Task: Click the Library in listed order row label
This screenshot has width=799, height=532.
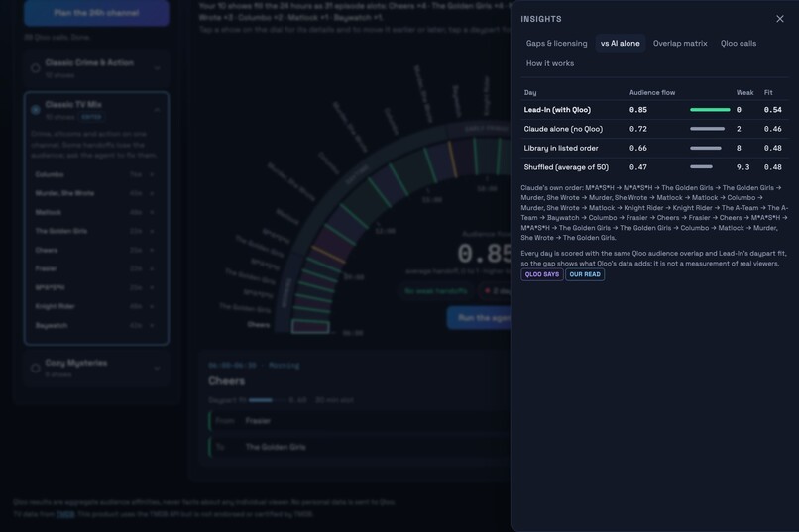Action: point(561,149)
